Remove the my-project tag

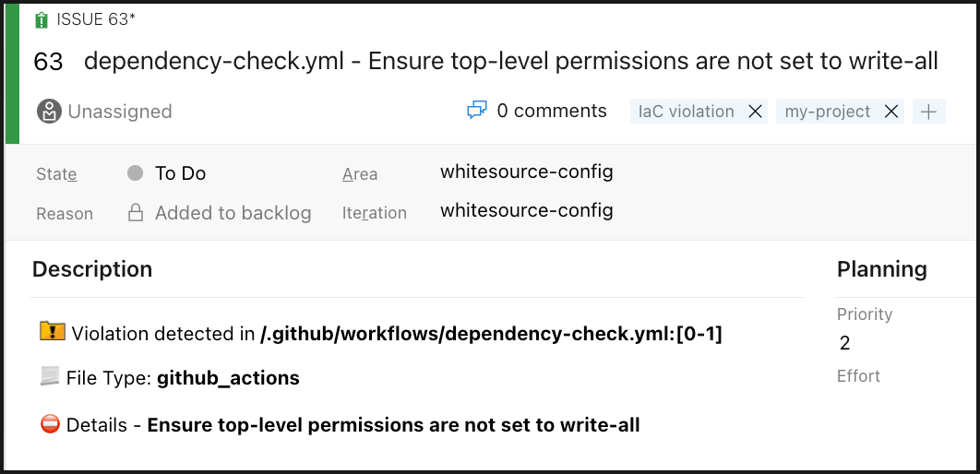pyautogui.click(x=891, y=112)
